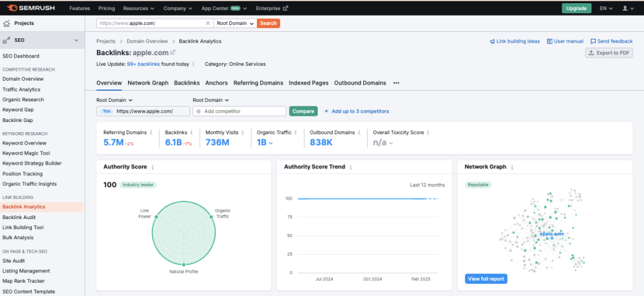Click View full report button
This screenshot has height=296, width=644.
pos(486,278)
